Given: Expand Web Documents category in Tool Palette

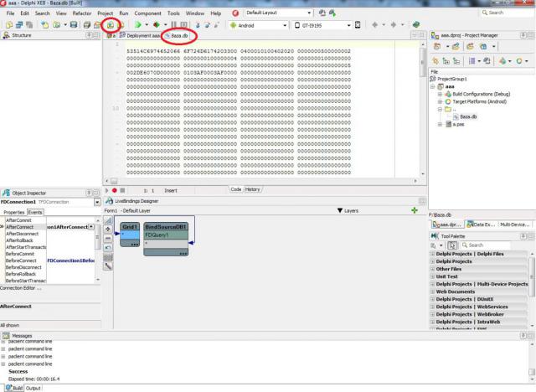Looking at the screenshot, I should point(432,291).
